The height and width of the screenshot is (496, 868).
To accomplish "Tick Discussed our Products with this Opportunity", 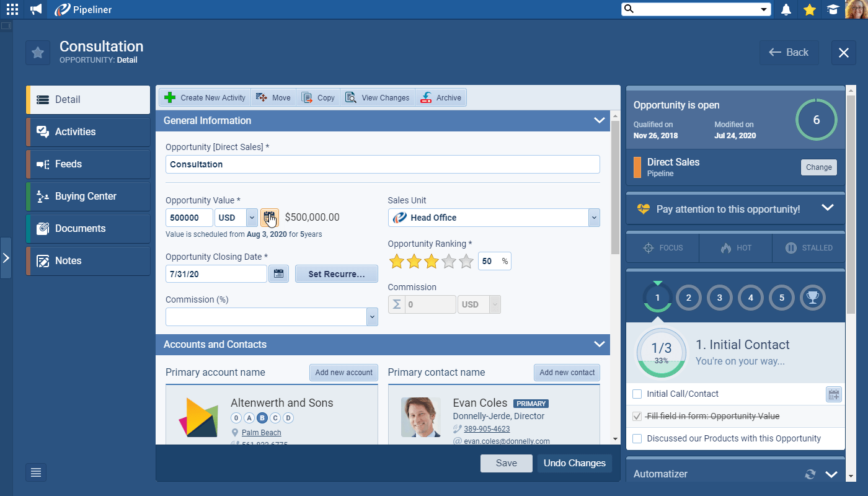I will (x=637, y=439).
